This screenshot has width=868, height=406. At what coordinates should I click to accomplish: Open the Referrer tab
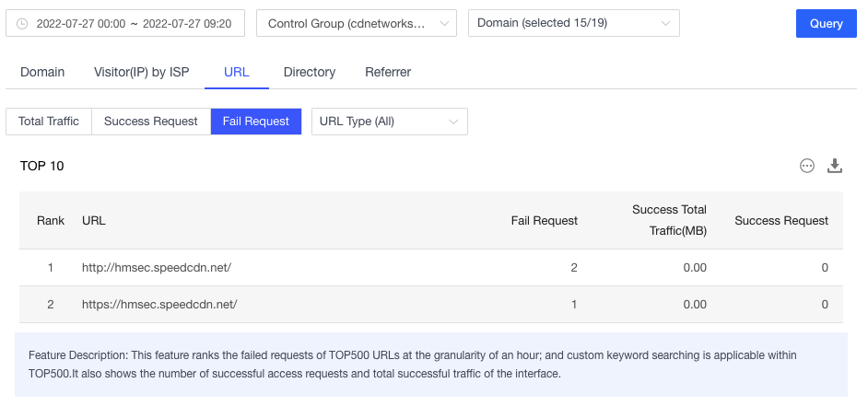(x=388, y=72)
